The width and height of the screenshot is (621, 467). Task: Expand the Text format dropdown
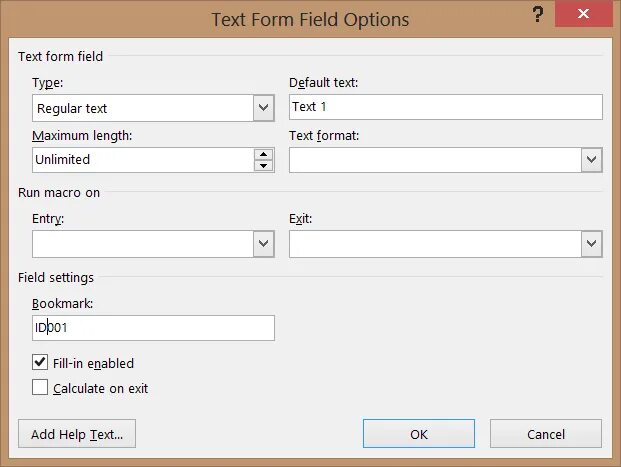591,160
